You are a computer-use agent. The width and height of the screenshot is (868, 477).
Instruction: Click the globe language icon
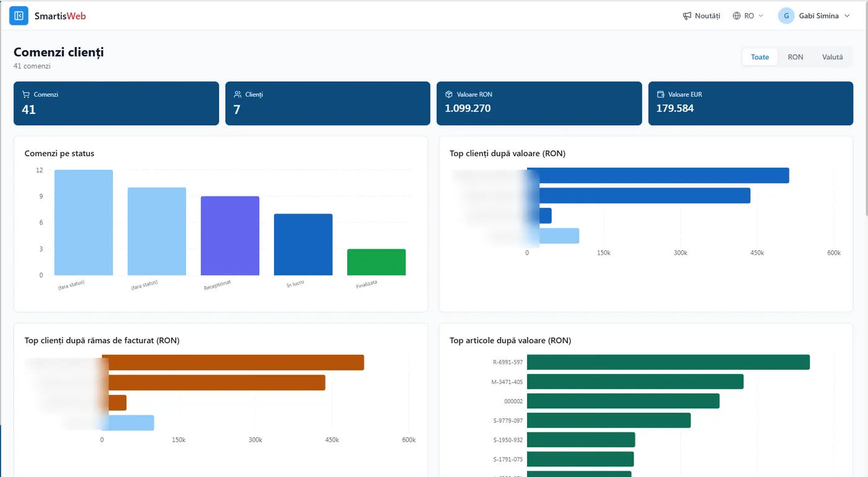click(x=737, y=16)
